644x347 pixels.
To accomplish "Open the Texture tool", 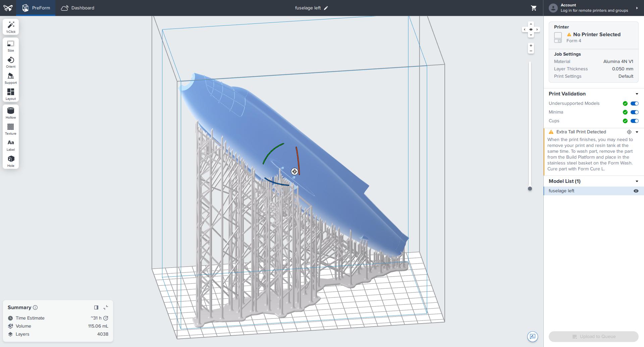I will click(x=11, y=129).
